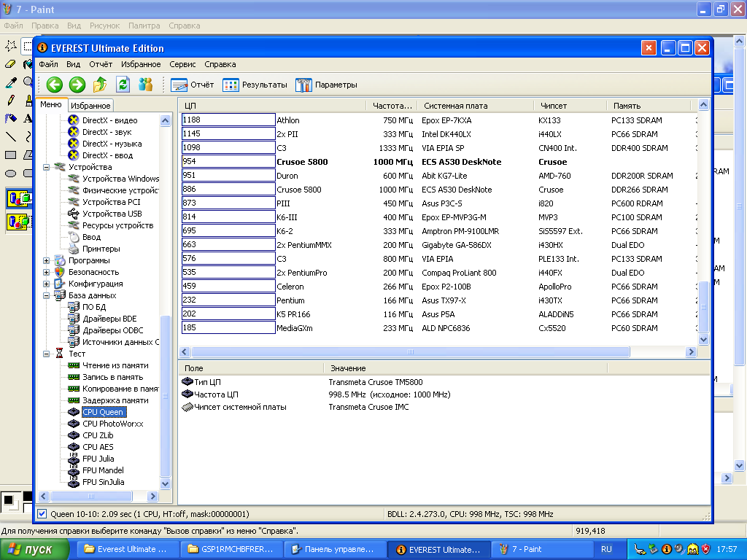This screenshot has height=560, width=747.
Task: Open Параметры toolbar button
Action: pyautogui.click(x=326, y=85)
